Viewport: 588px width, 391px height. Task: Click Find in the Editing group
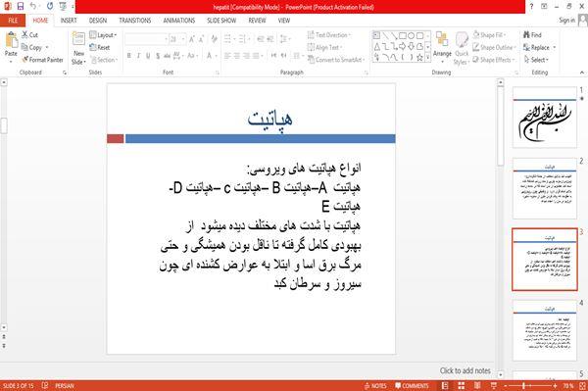[x=532, y=35]
